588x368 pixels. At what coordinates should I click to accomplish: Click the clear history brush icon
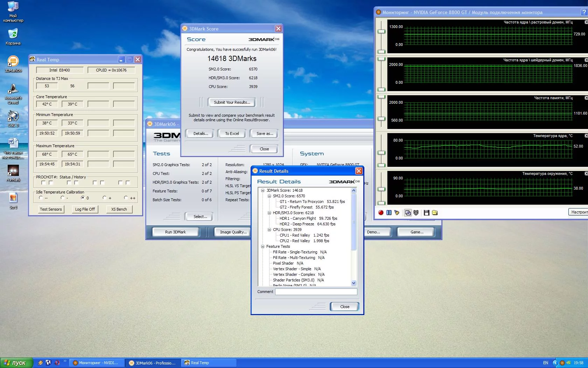tap(397, 213)
